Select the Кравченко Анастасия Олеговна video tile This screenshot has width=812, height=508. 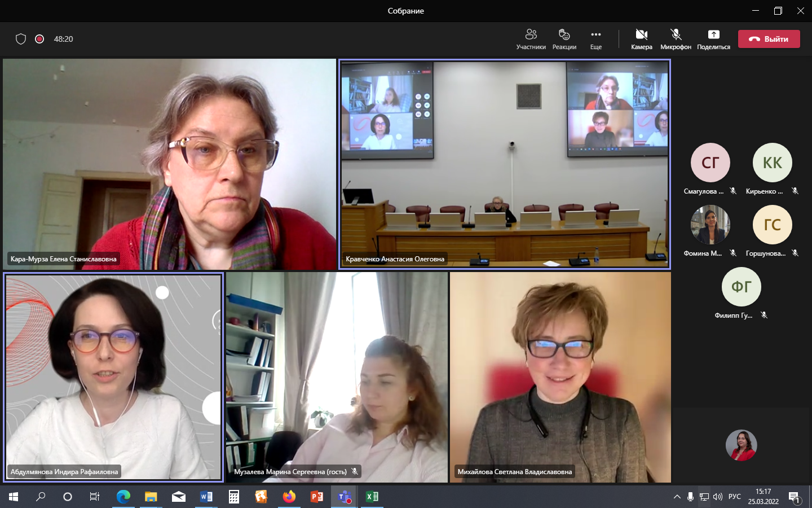504,164
